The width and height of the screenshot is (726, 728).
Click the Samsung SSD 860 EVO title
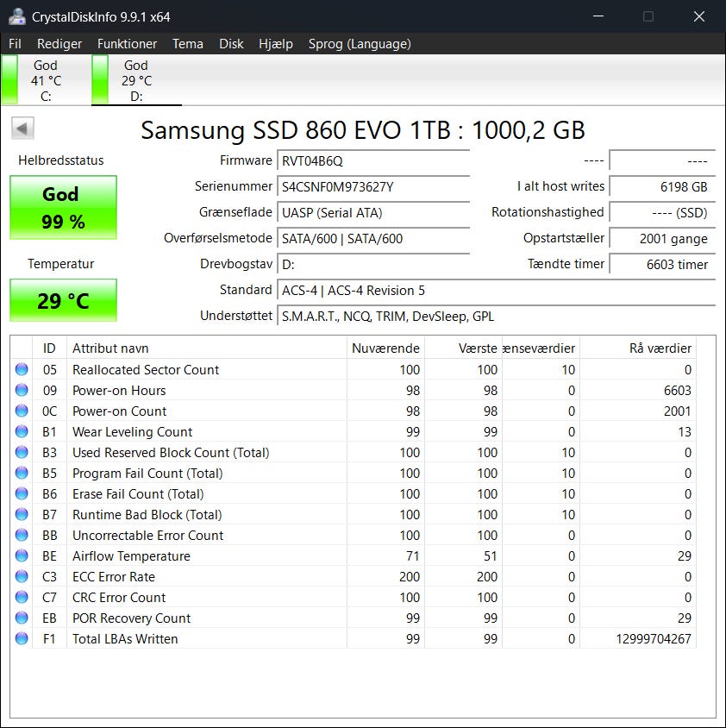362,130
